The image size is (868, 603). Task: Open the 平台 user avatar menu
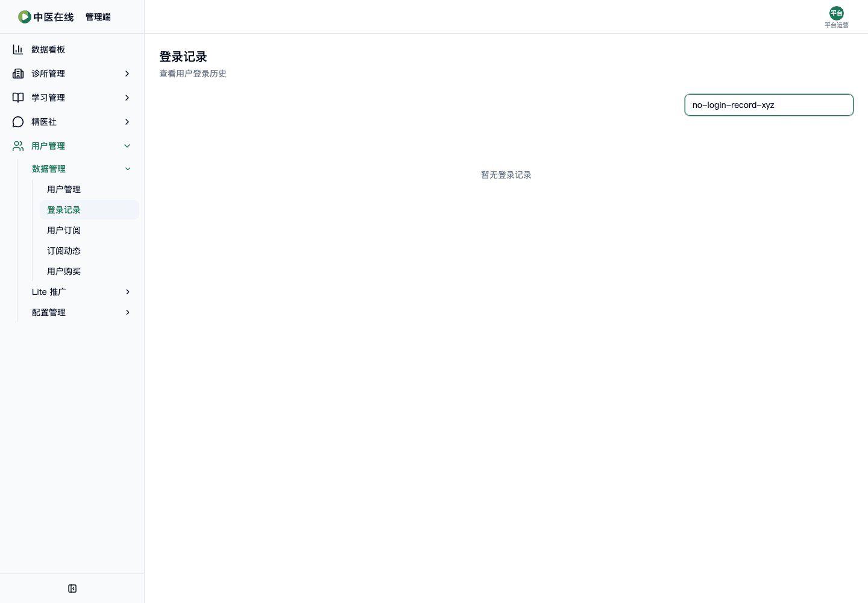pyautogui.click(x=837, y=13)
